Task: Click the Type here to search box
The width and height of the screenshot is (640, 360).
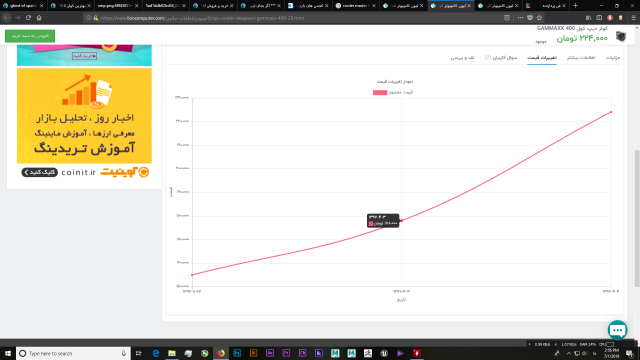Action: point(73,353)
